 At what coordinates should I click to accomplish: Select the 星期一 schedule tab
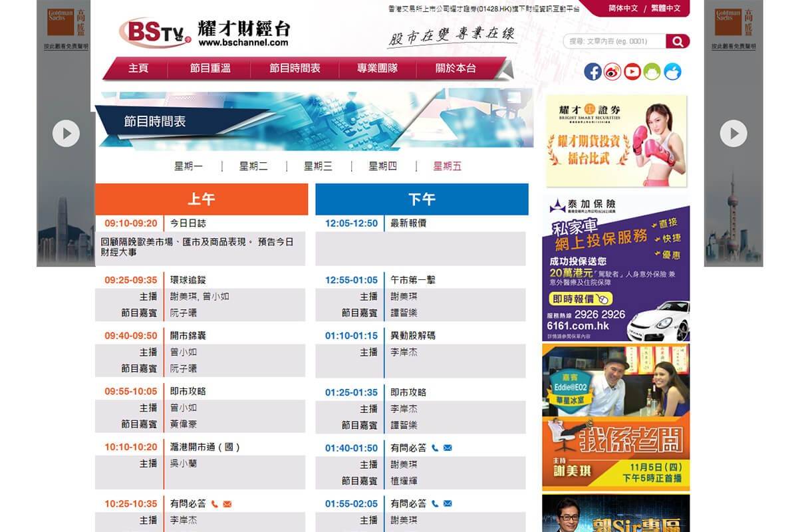188,166
